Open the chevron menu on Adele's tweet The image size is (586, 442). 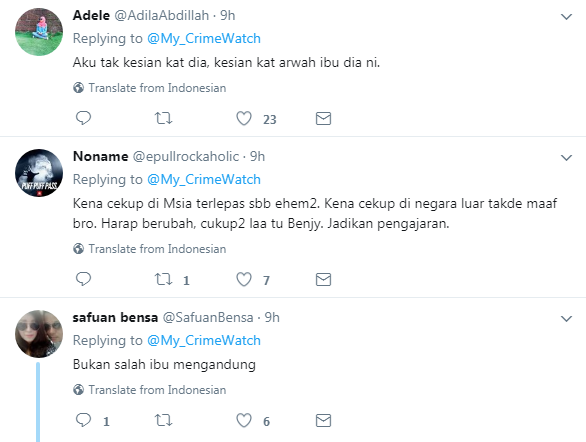(567, 17)
